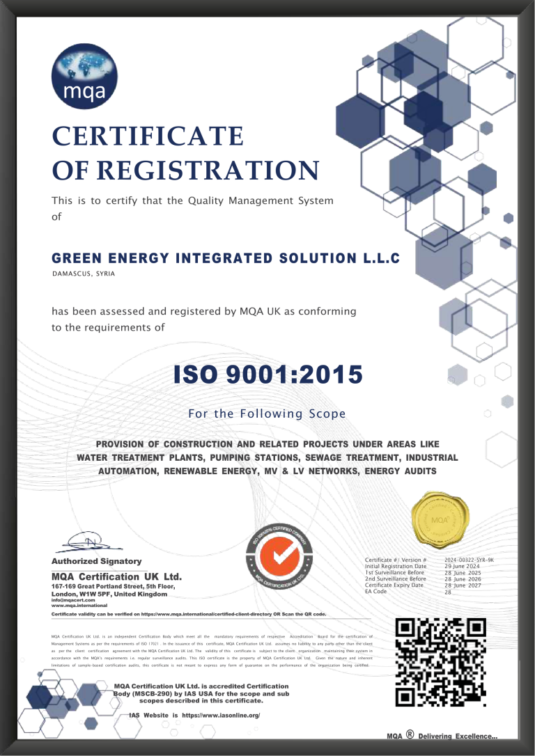535x756 pixels.
Task: Click the "MQA ® Delivering Excellence..." tagline
Action: pos(442,736)
